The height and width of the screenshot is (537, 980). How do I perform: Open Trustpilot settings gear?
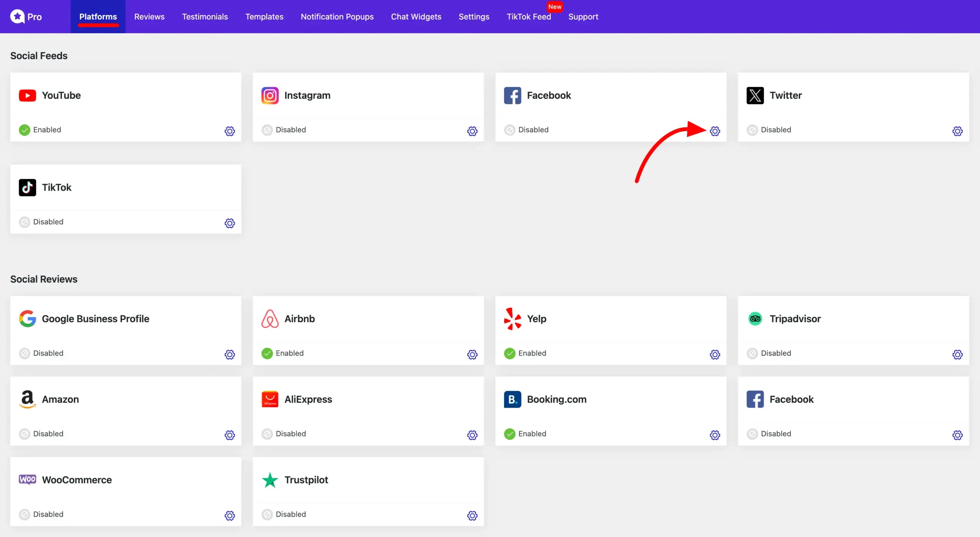pos(472,516)
